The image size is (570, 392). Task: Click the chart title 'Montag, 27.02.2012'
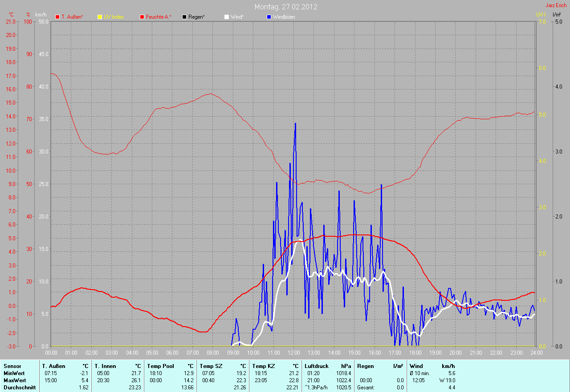(x=286, y=7)
